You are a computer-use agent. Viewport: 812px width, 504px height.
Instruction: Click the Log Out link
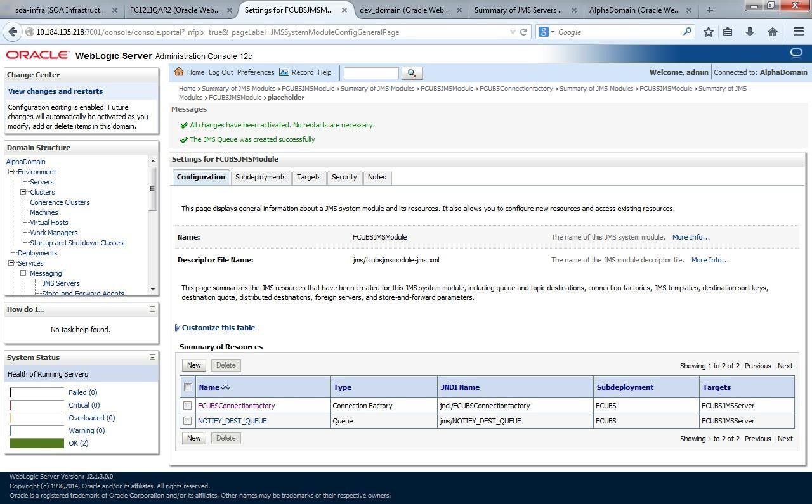coord(221,72)
